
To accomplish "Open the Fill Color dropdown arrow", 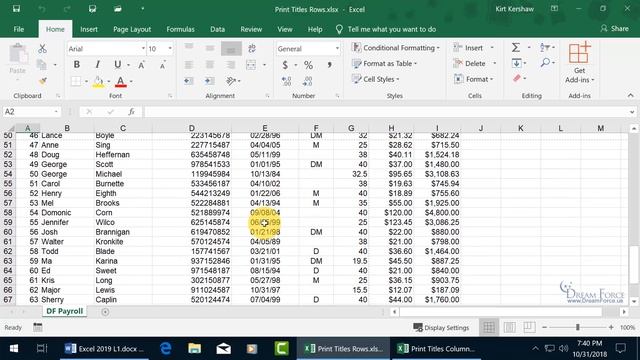I will point(109,81).
